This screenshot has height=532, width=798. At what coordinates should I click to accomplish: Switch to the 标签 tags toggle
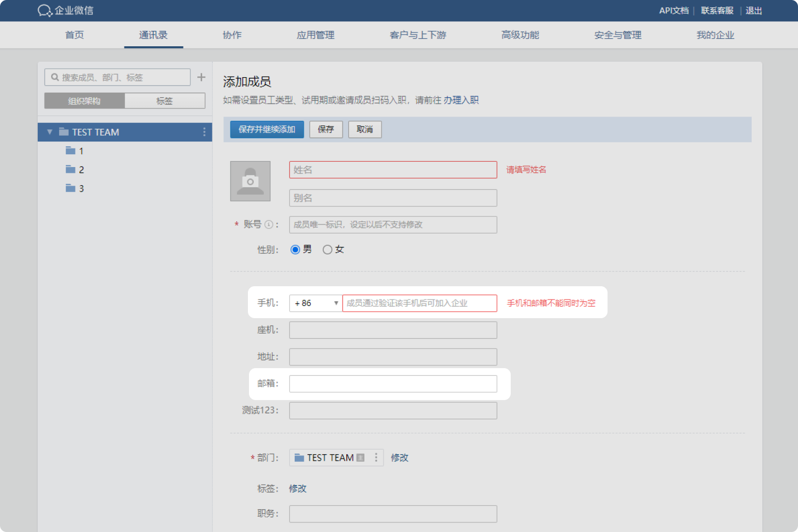tap(164, 101)
